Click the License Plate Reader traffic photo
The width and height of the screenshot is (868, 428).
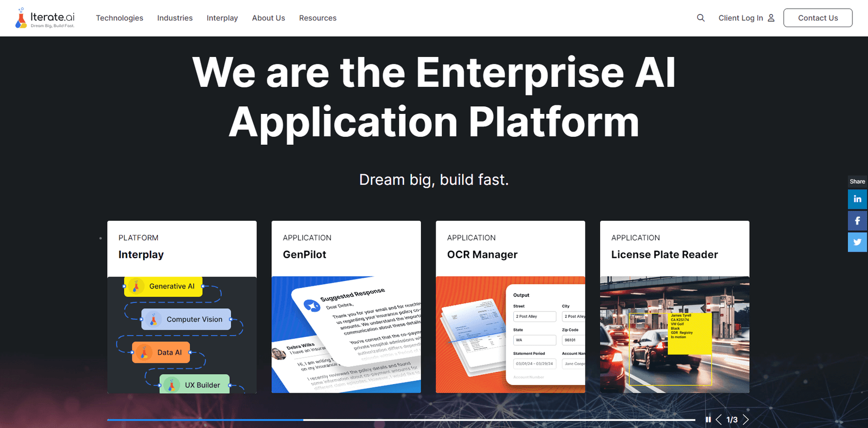coord(675,335)
